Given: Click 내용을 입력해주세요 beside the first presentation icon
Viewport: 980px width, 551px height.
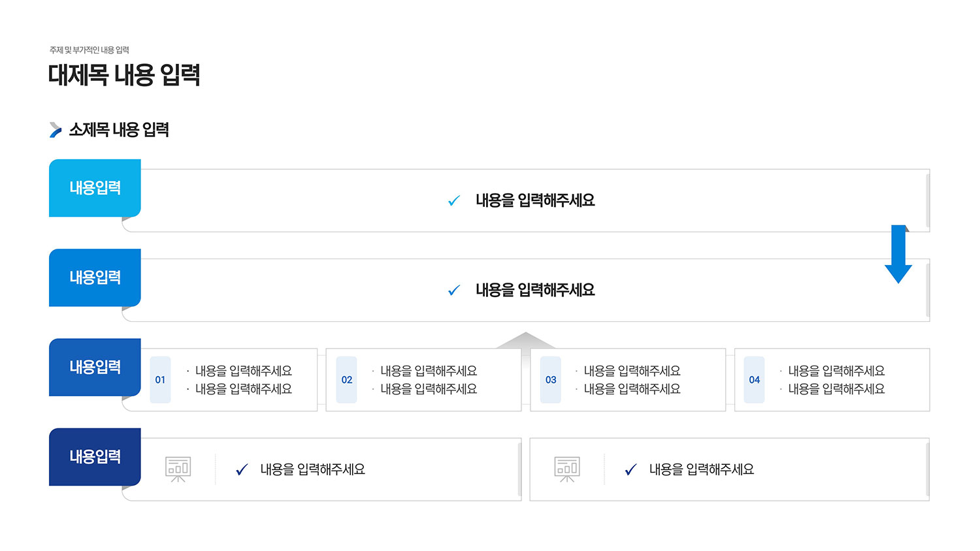Looking at the screenshot, I should tap(313, 469).
